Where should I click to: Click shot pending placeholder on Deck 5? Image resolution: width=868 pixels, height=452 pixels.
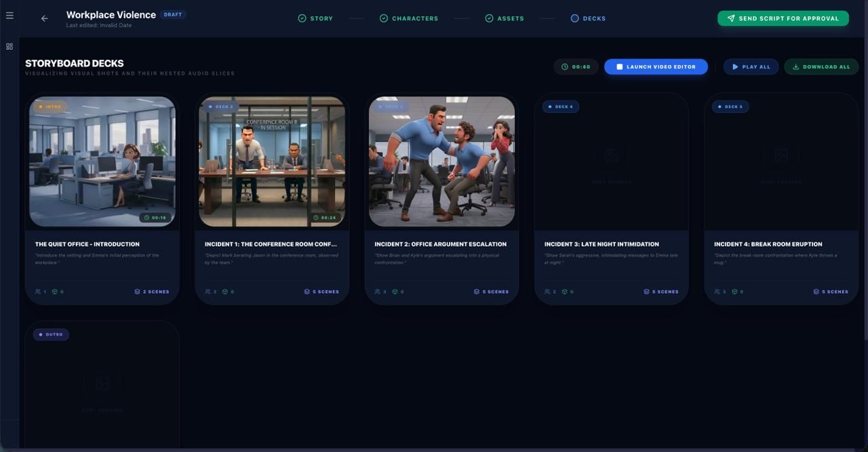point(781,163)
